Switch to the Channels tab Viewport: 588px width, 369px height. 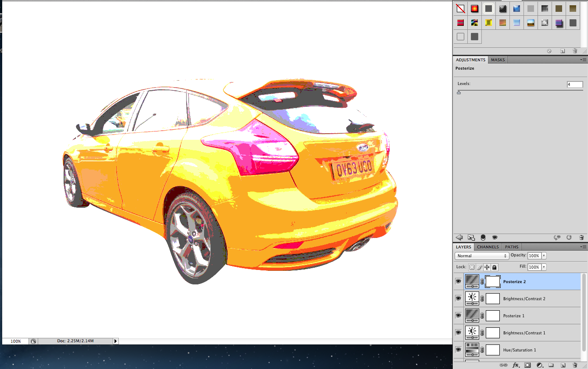(x=488, y=247)
